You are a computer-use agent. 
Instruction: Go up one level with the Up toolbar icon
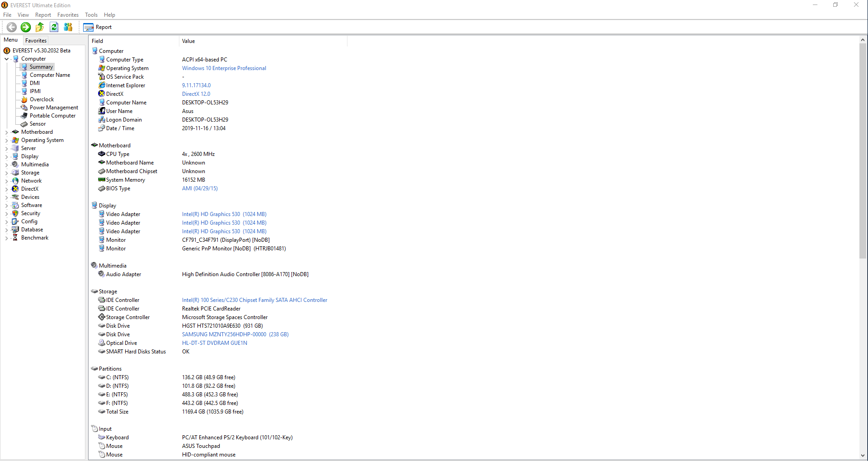tap(40, 27)
